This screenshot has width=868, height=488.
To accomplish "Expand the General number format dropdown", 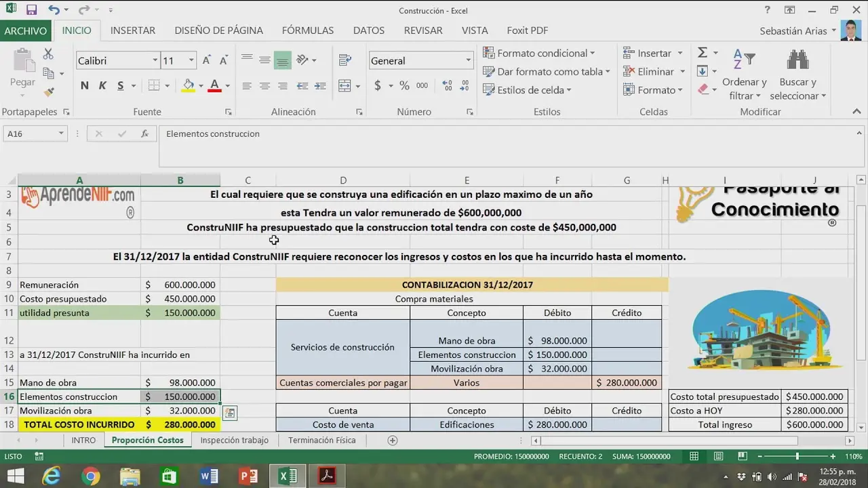I will pos(468,61).
